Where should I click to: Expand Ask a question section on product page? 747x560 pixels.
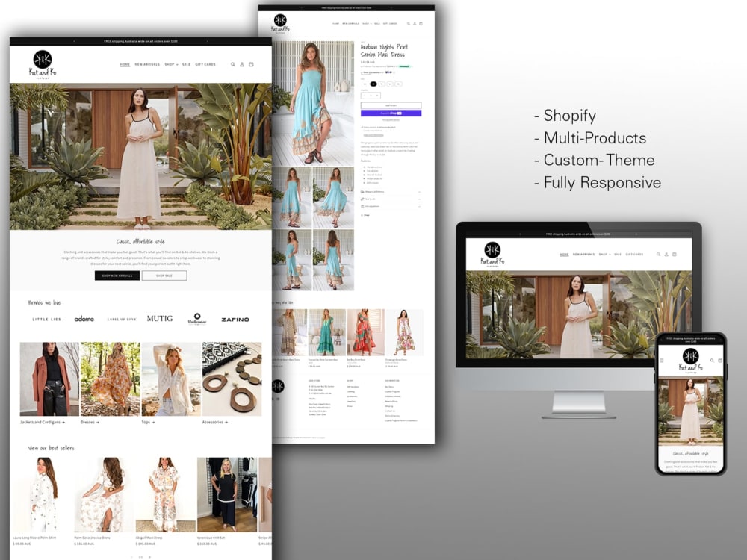pyautogui.click(x=391, y=206)
